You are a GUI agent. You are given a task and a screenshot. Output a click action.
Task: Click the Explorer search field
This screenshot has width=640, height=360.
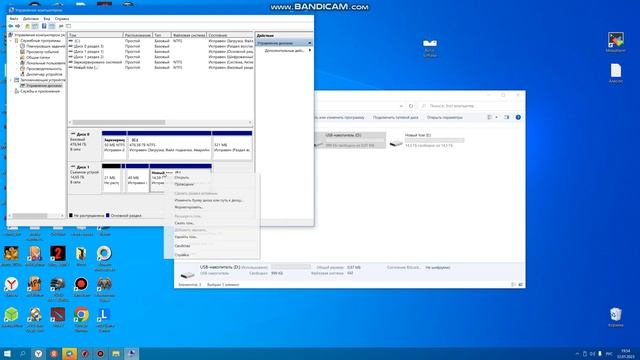pyautogui.click(x=469, y=106)
